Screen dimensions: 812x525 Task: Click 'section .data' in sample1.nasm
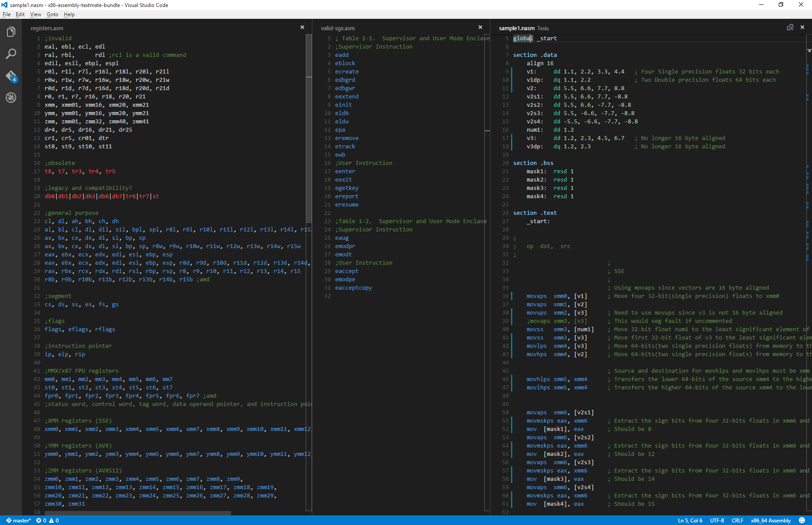pos(535,55)
